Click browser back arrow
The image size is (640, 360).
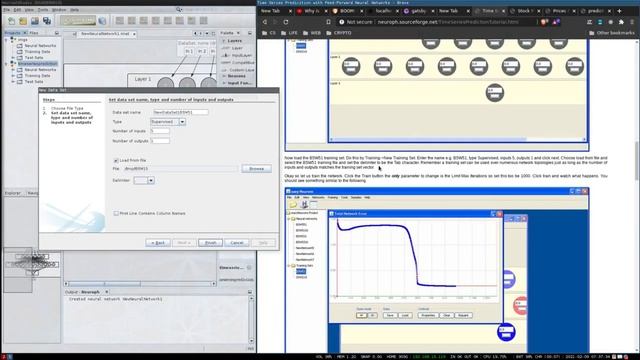pyautogui.click(x=264, y=22)
